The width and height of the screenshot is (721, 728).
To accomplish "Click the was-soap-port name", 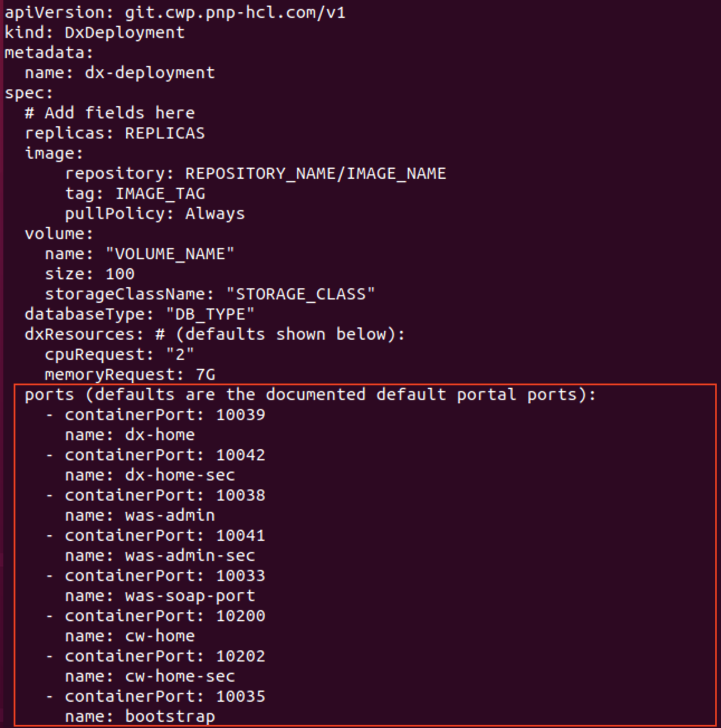I will 190,596.
